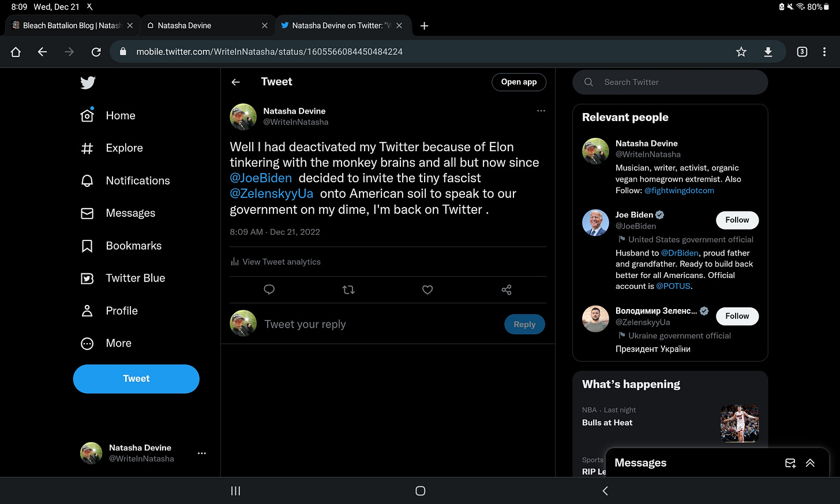This screenshot has width=840, height=504.
Task: Click the browser download icon
Action: (768, 52)
